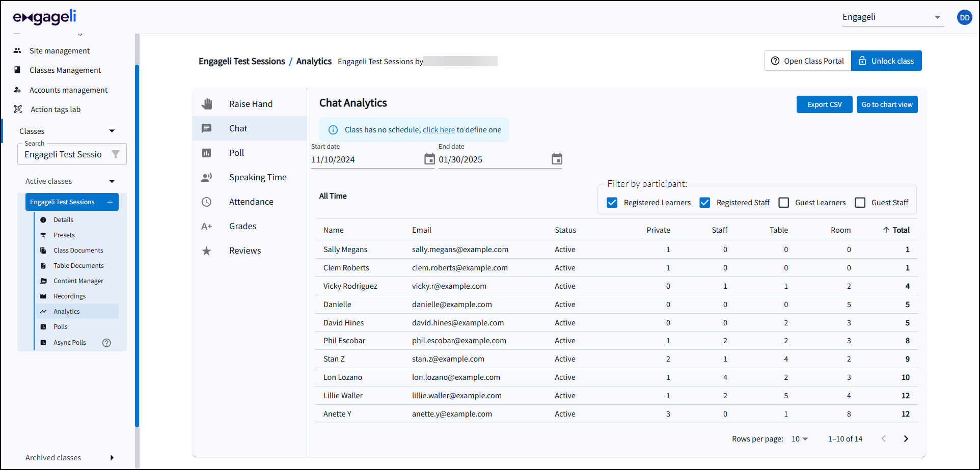Viewport: 980px width, 470px height.
Task: Open the End date calendar picker
Action: click(x=557, y=159)
